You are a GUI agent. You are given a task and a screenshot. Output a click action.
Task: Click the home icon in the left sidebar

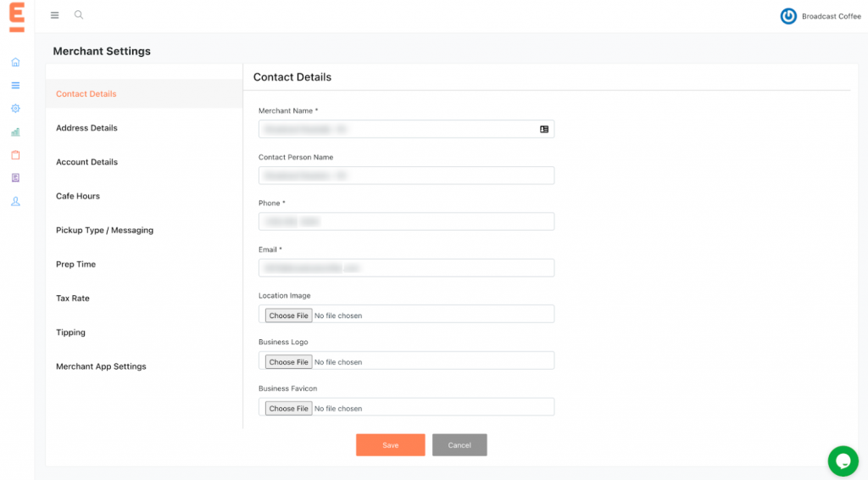tap(15, 62)
